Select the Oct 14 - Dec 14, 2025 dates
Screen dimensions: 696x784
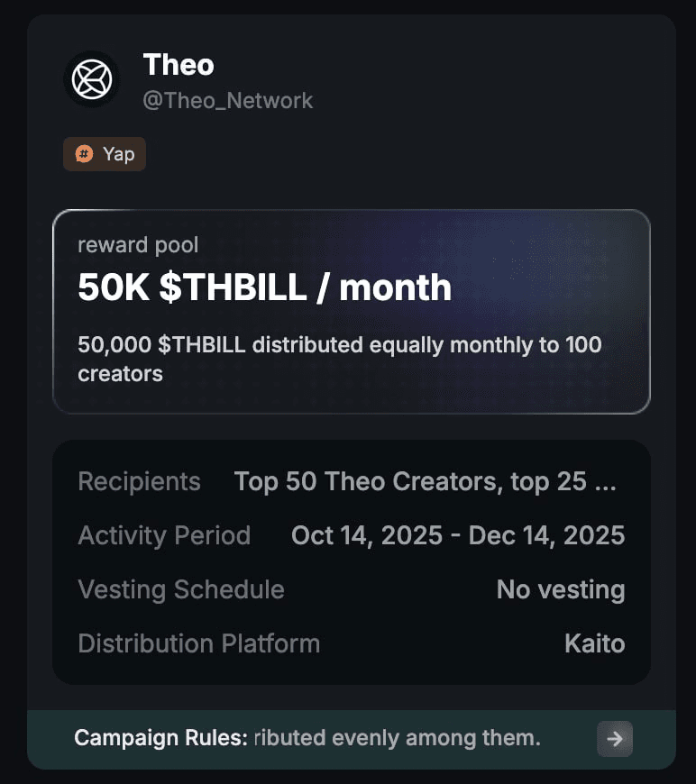[x=457, y=535]
